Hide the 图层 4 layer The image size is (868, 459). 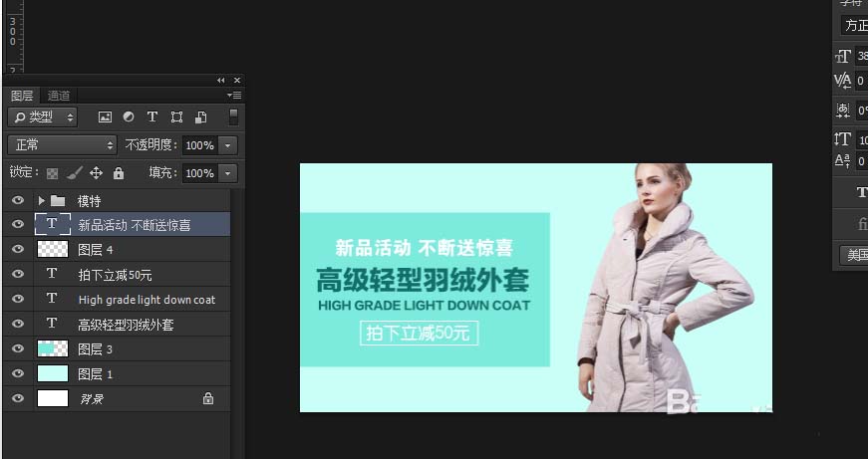[x=18, y=249]
